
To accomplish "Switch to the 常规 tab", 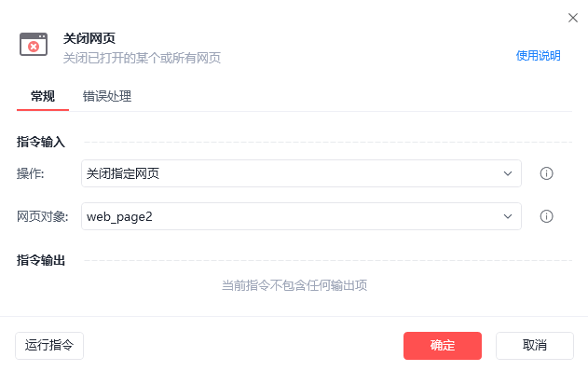I will pos(43,96).
